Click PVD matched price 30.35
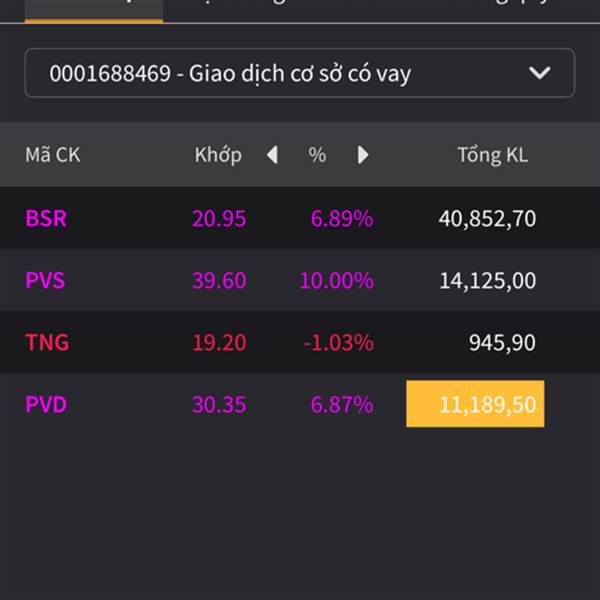Screen dimensions: 600x600 (219, 404)
